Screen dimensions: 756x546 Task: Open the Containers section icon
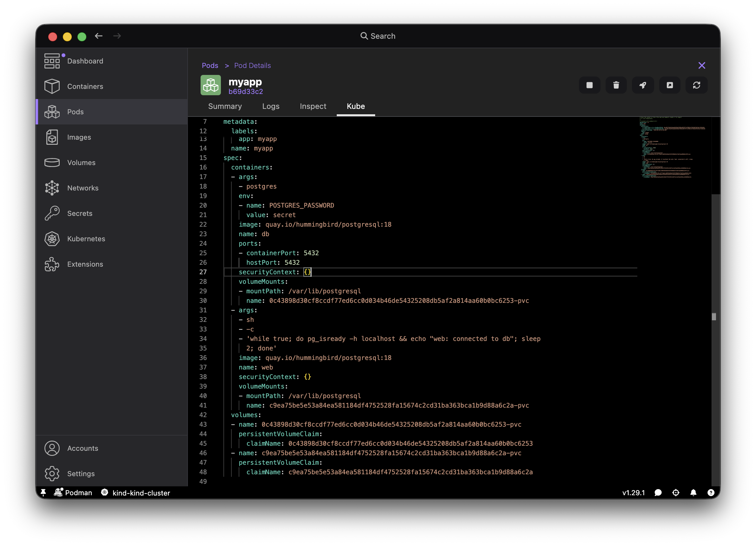(52, 86)
